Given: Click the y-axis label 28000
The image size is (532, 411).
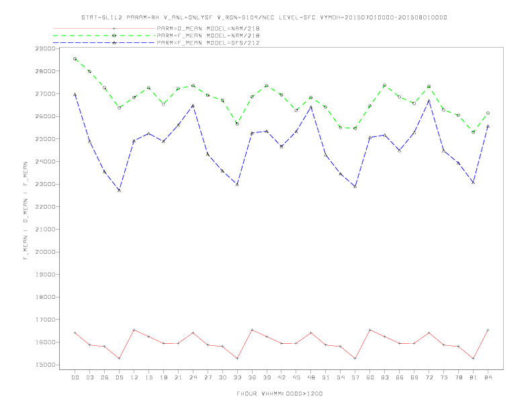Looking at the screenshot, I should tap(45, 71).
